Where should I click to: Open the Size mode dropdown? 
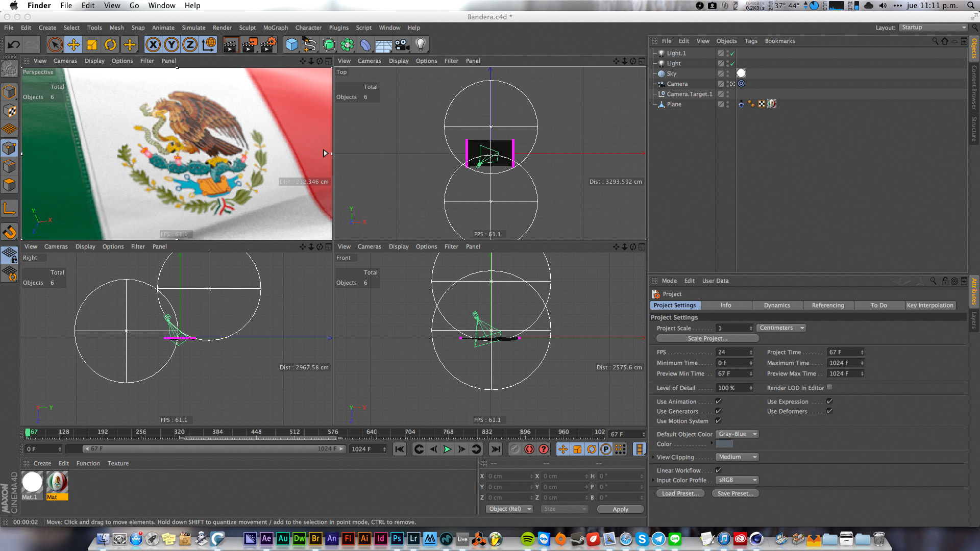click(565, 509)
